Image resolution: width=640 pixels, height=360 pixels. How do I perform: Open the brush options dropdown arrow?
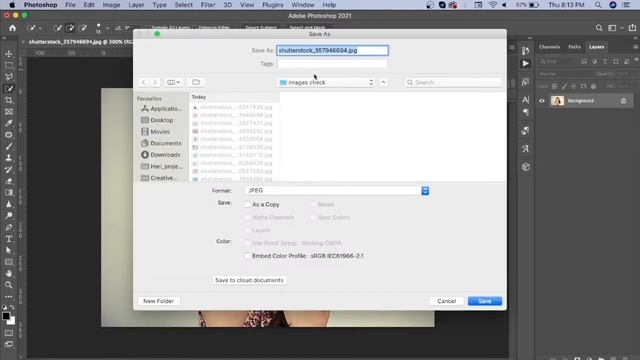coord(107,29)
